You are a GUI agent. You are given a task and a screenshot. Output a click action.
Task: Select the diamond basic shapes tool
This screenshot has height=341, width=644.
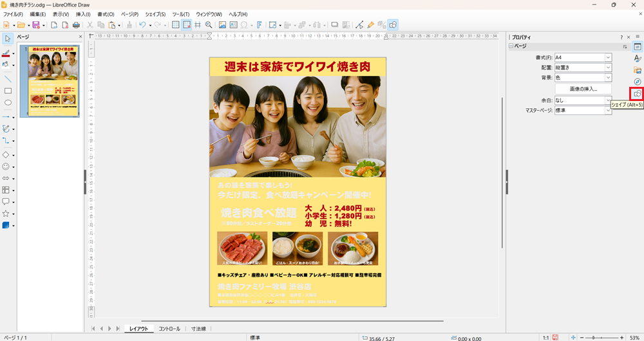[x=6, y=155]
